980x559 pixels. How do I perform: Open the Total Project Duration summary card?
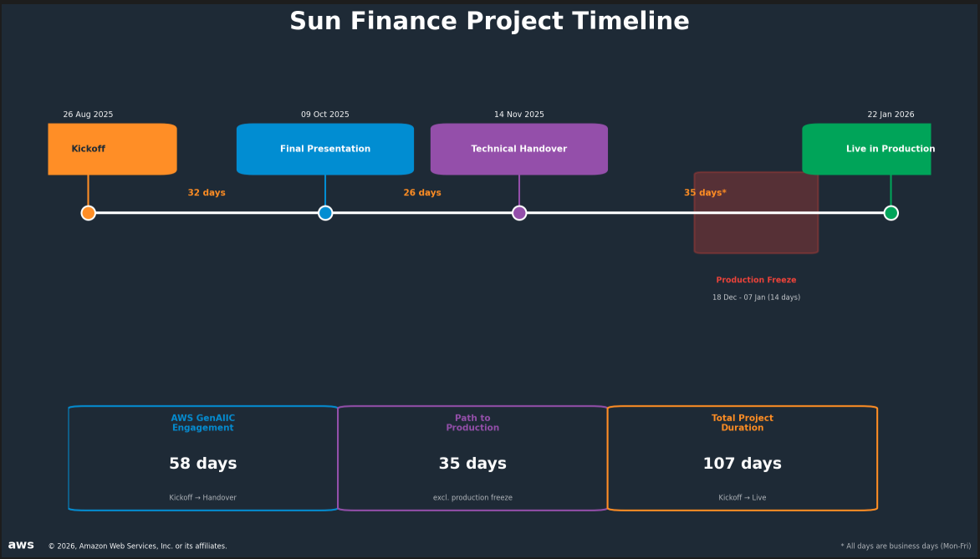(x=743, y=458)
